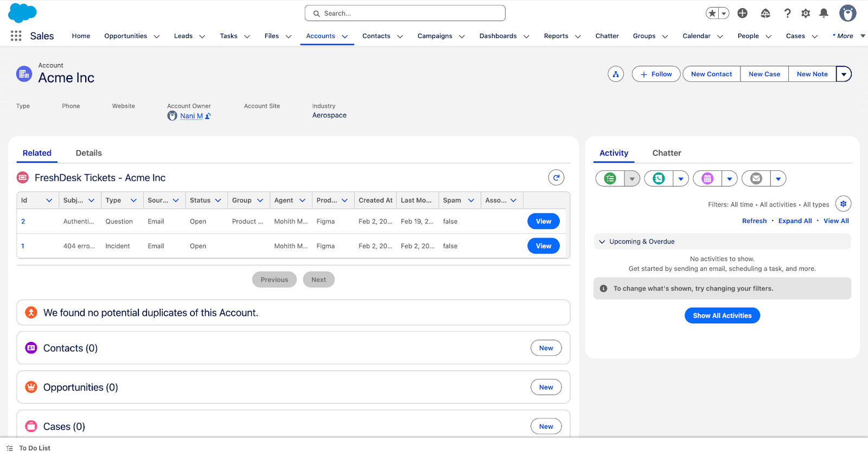Click the duplicates merge icon

point(31,313)
